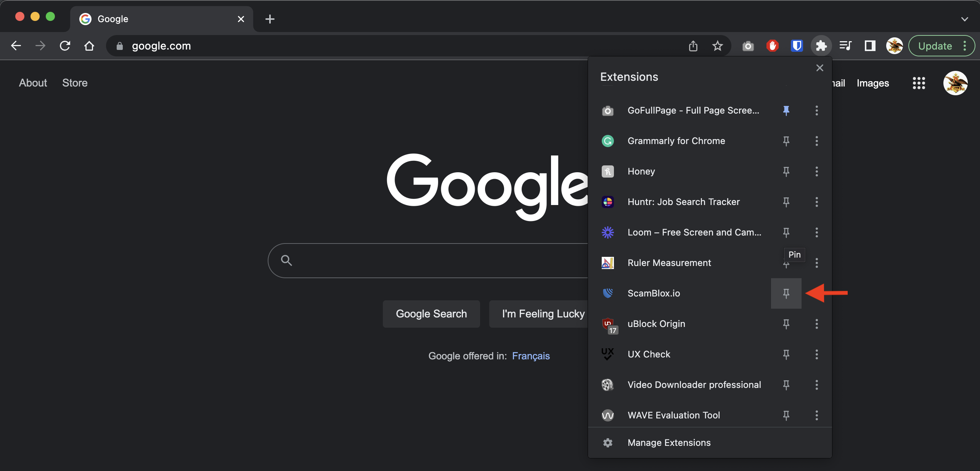Open more options for UX Check

coord(817,354)
